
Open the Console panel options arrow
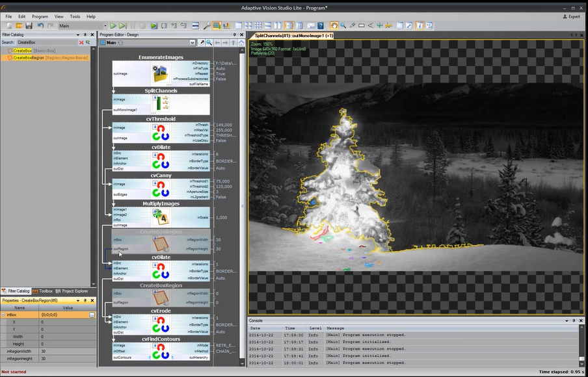click(567, 321)
